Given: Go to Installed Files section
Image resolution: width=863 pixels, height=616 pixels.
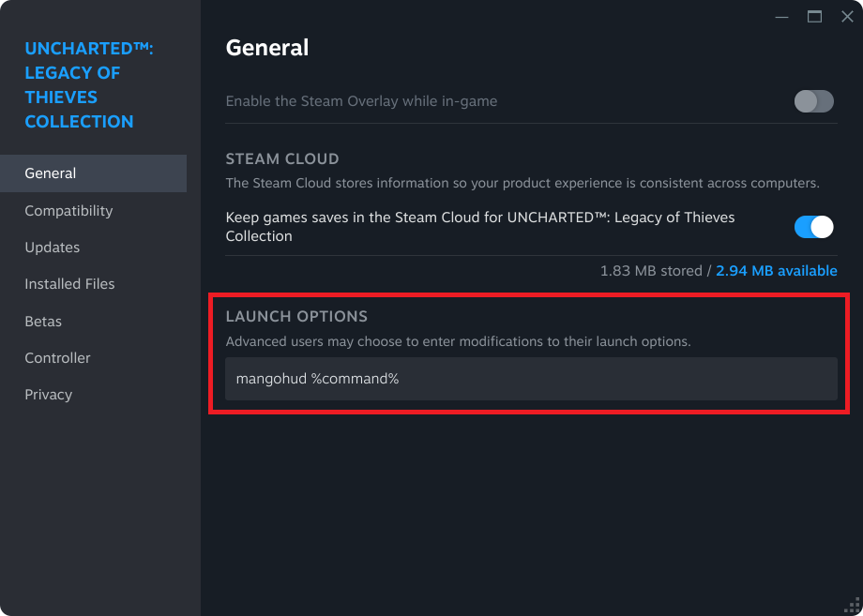Looking at the screenshot, I should 93,284.
